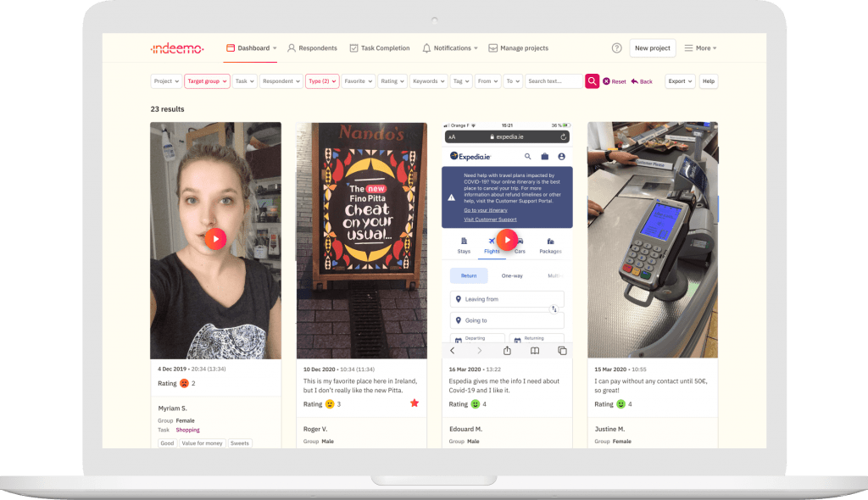Click the angry rating face on Myriam's card
Image resolution: width=868 pixels, height=500 pixels.
point(184,383)
